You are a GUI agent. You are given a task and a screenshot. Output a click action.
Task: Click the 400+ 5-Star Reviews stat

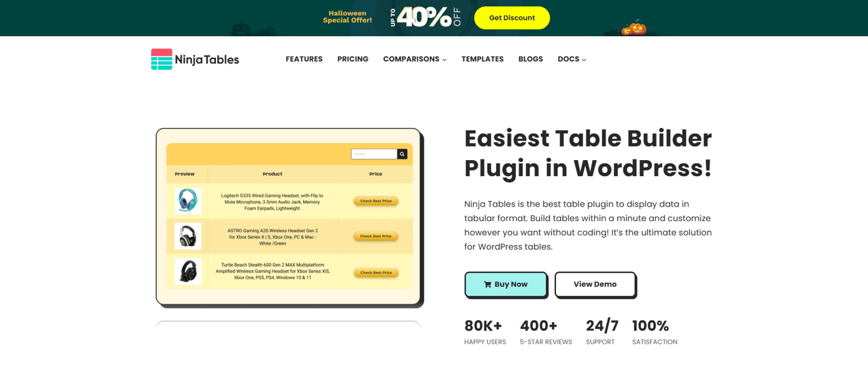click(x=546, y=333)
